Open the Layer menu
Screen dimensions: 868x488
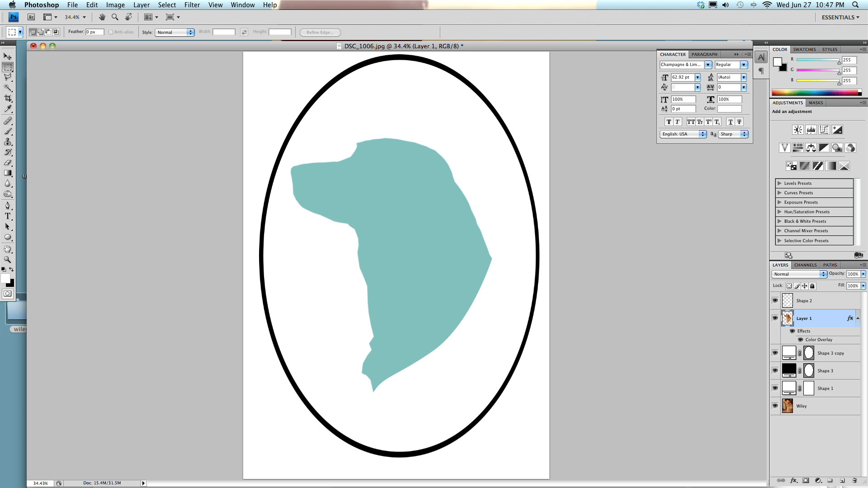[142, 5]
